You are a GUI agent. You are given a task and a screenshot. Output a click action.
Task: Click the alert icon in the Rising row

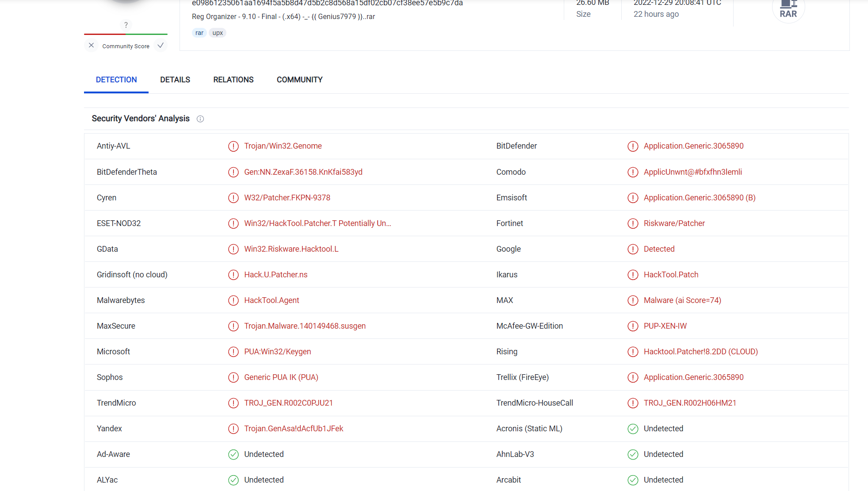[x=633, y=352]
